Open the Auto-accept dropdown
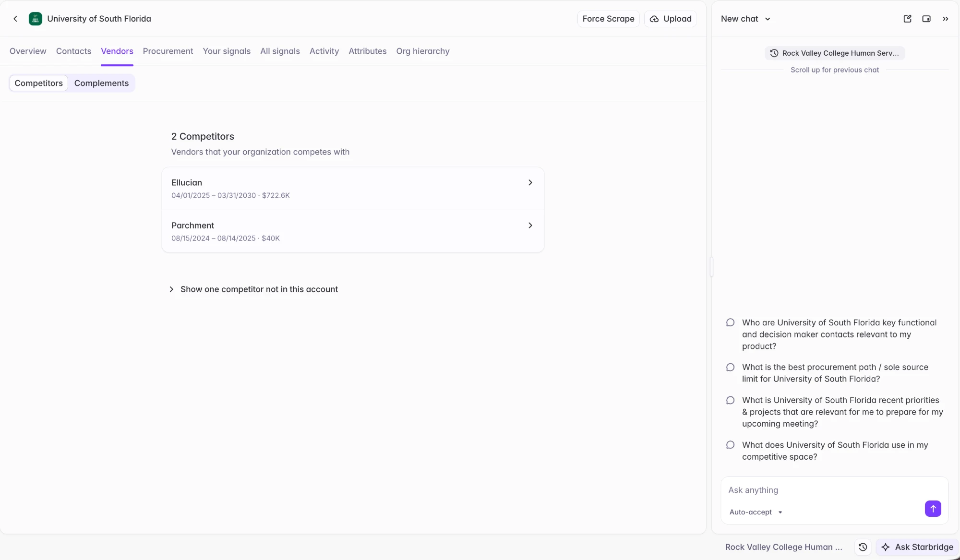This screenshot has width=960, height=560. 756,512
